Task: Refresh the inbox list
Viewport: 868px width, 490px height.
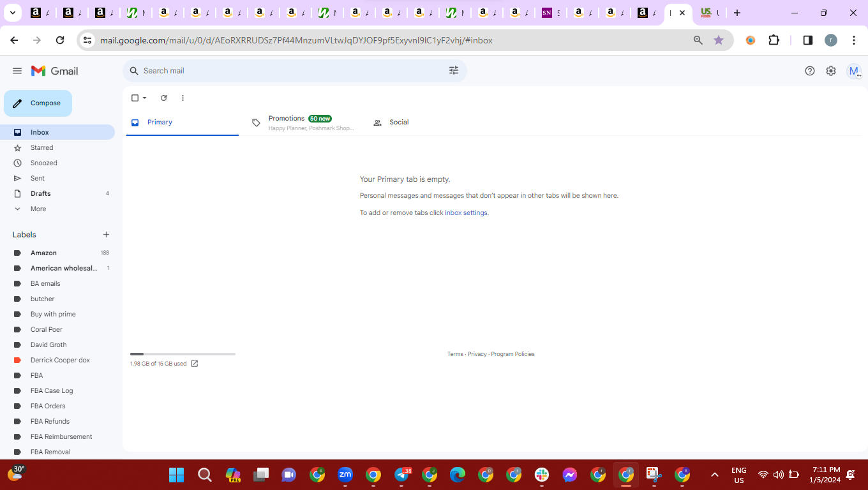Action: 163,98
